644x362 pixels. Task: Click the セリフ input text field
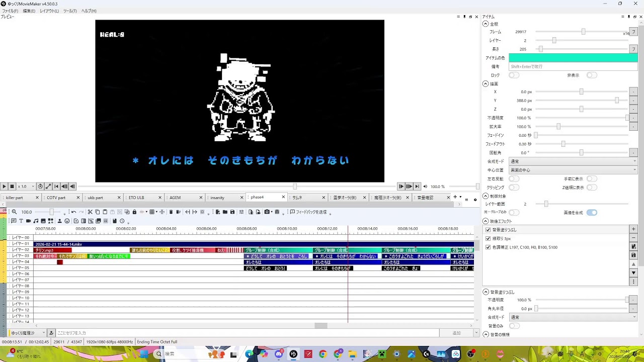point(247,333)
